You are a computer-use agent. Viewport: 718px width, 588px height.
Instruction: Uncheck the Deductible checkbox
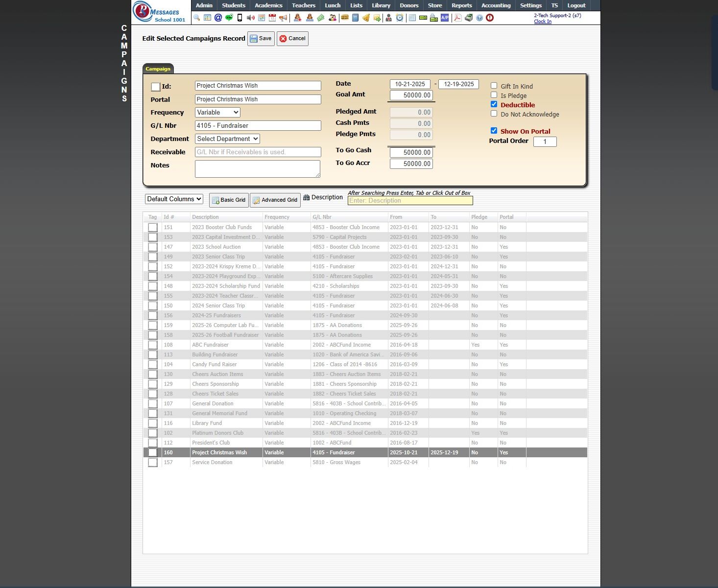coord(494,104)
